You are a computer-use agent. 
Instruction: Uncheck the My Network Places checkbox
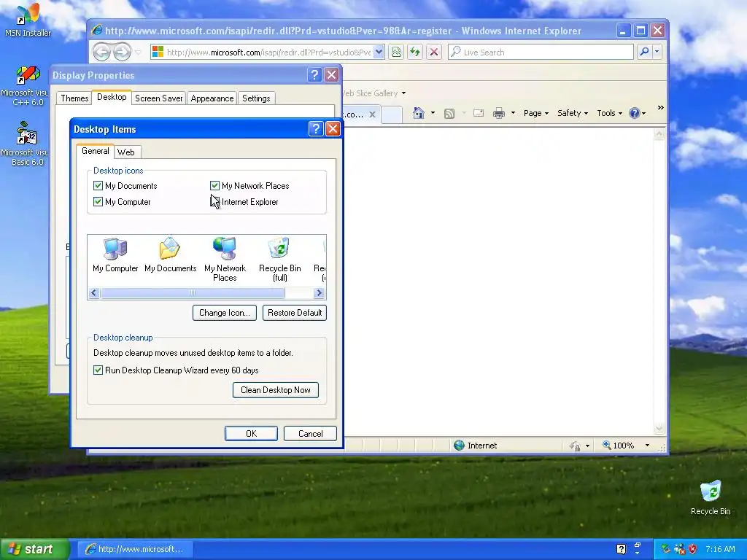pyautogui.click(x=215, y=186)
